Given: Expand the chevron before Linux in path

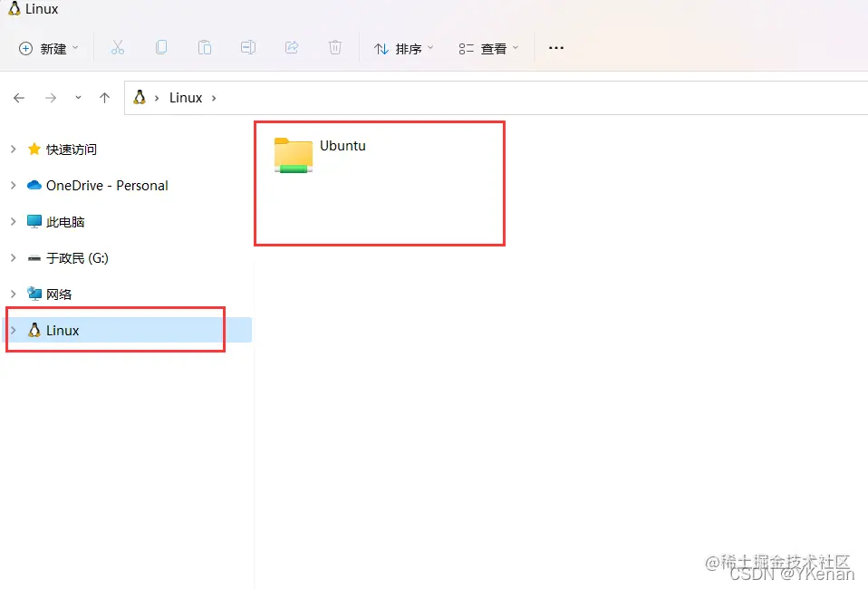Looking at the screenshot, I should pos(157,98).
